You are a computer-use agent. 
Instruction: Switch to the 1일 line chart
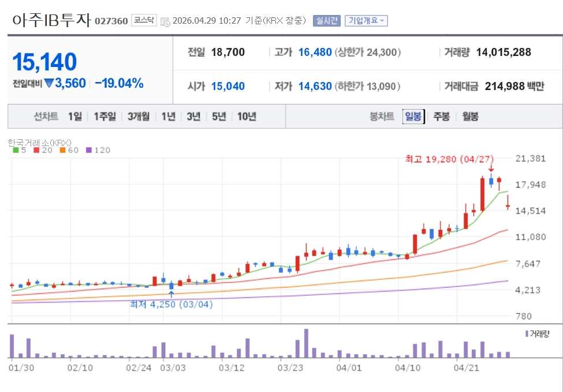click(75, 117)
